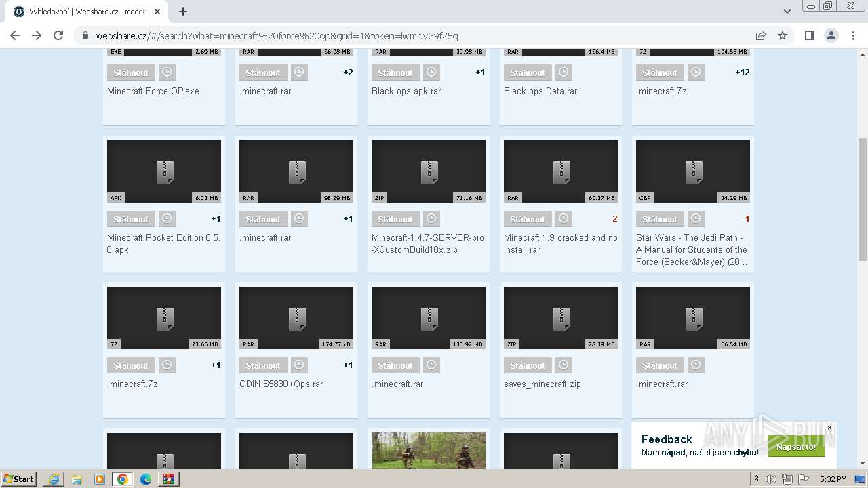
Task: Open the ODIN S5830 RAR thumbnail
Action: 296,318
